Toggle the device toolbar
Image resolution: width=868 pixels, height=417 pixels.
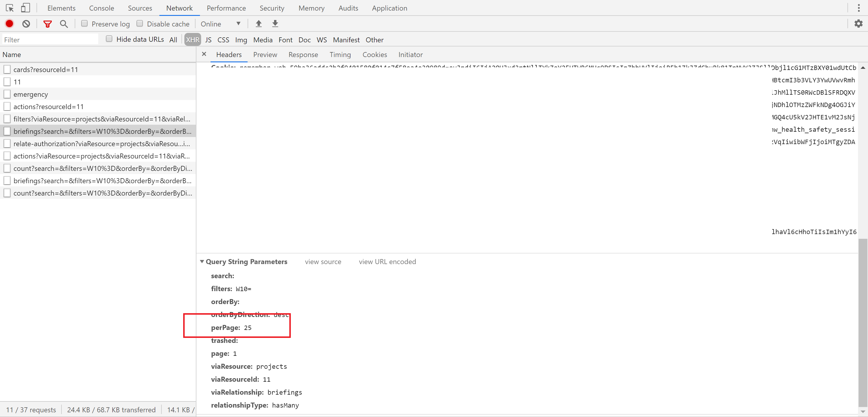click(x=25, y=8)
